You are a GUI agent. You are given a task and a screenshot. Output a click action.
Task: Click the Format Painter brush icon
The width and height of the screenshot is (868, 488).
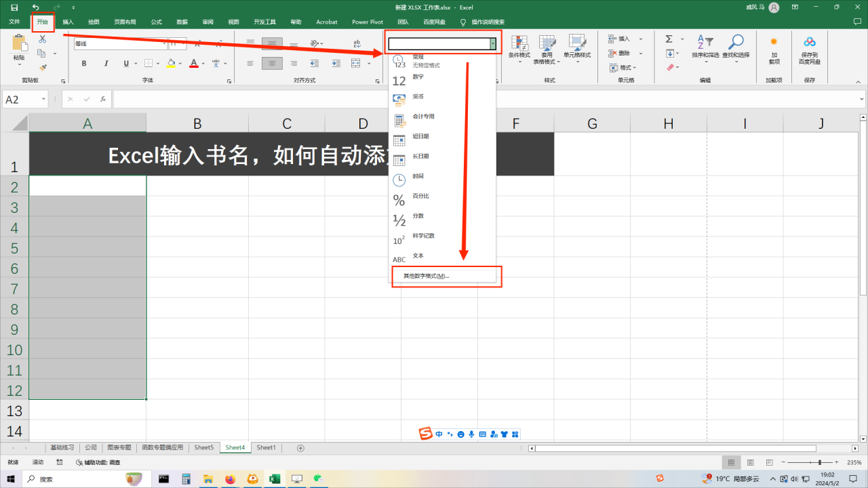point(43,68)
